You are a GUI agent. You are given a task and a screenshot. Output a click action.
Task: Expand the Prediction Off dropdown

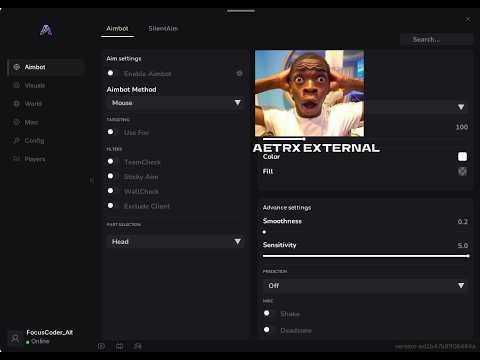(x=365, y=285)
